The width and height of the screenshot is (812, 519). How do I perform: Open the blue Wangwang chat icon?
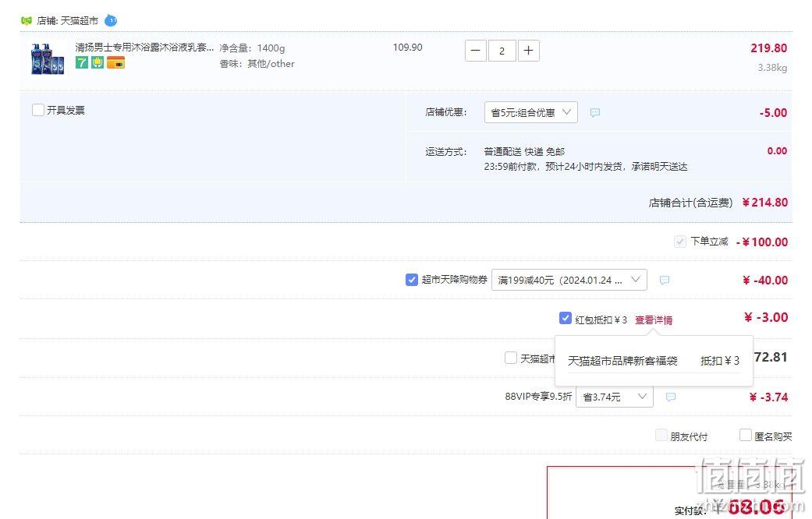click(x=111, y=21)
